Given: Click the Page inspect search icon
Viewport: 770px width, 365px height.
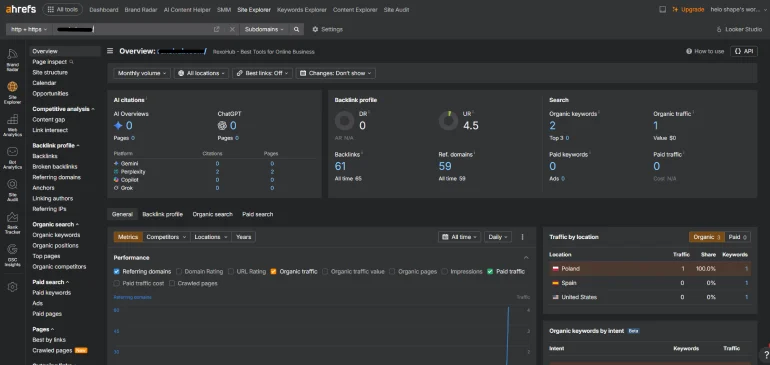Looking at the screenshot, I should pos(72,62).
